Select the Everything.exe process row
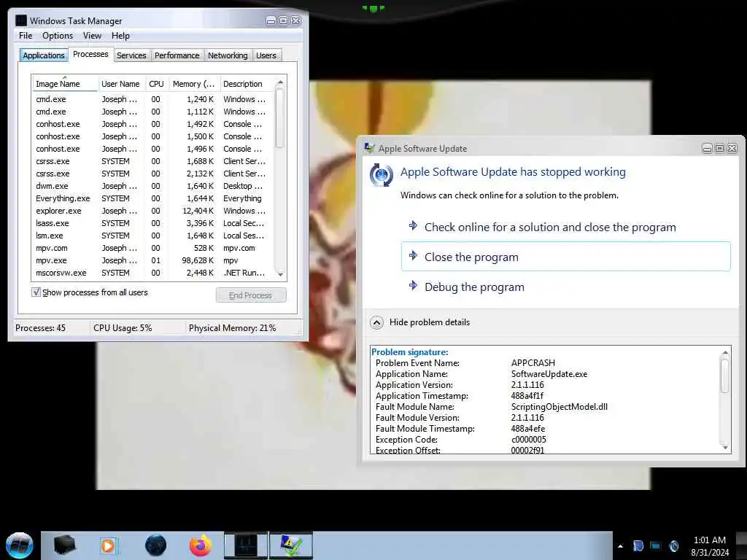Screen dimensions: 747x560 tap(153, 198)
